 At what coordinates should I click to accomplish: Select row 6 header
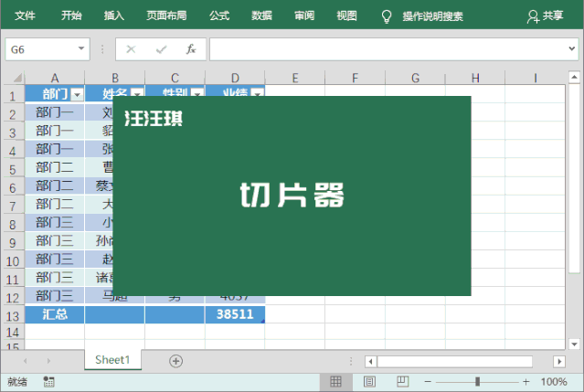(13, 187)
